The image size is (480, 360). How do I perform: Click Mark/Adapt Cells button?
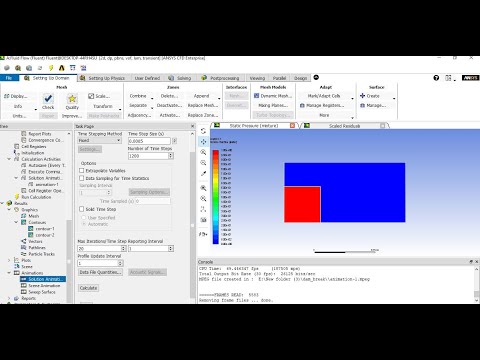(x=324, y=96)
